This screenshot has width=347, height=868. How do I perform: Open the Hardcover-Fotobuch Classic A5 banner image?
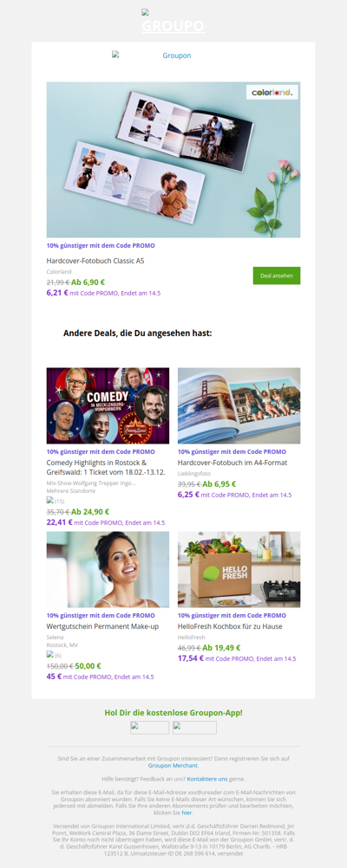(173, 160)
